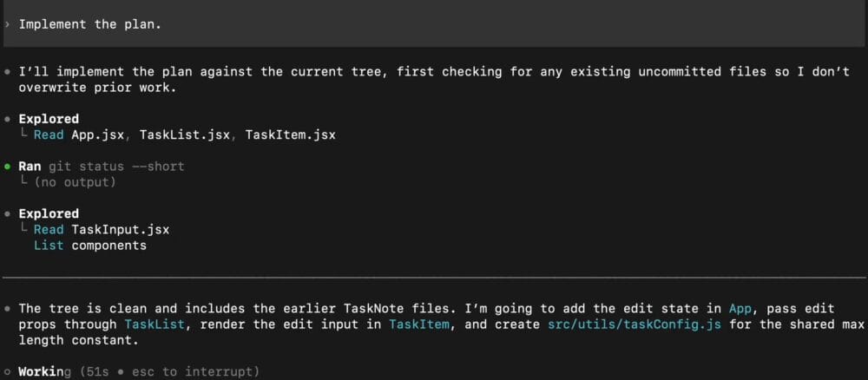
Task: Click the hollow spinner bullet beside 'Working'
Action: point(7,371)
